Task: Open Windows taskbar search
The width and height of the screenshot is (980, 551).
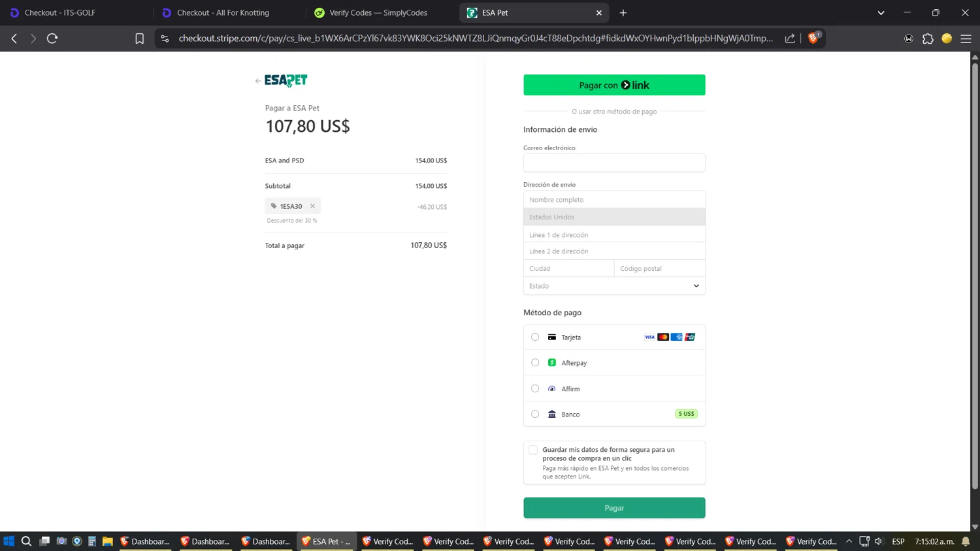Action: tap(26, 541)
